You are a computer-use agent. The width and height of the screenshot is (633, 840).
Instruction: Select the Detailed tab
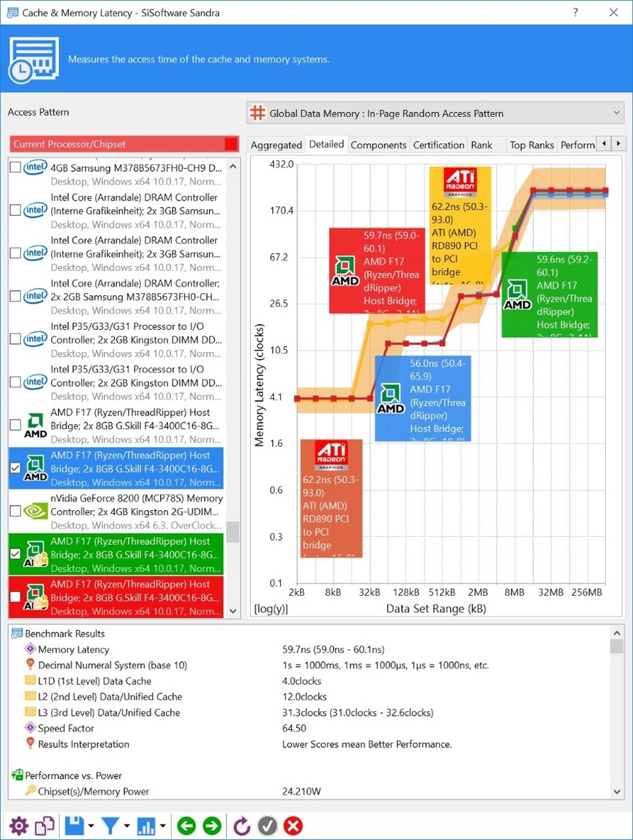[327, 144]
